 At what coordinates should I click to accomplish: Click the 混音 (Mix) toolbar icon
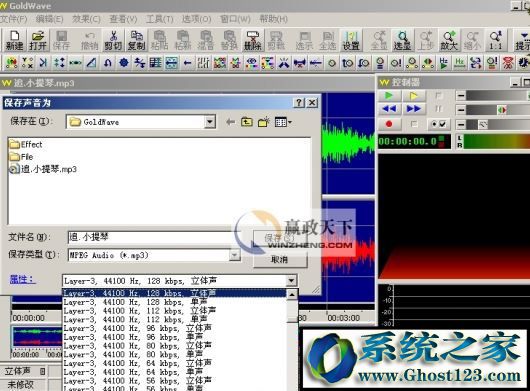(x=206, y=40)
